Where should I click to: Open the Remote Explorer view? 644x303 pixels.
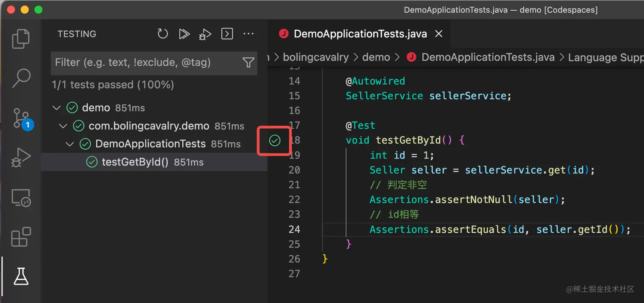(20, 197)
